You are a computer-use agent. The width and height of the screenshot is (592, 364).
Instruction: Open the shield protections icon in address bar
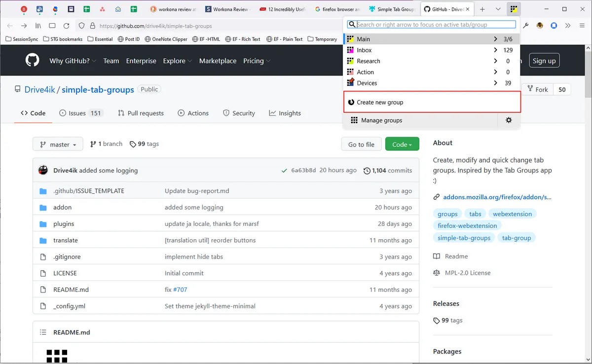80,26
